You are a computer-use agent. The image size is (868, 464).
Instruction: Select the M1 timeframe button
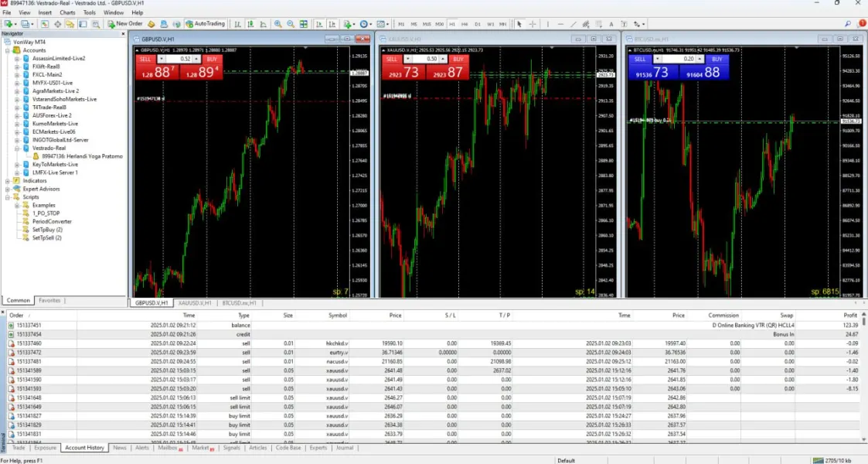tap(401, 25)
